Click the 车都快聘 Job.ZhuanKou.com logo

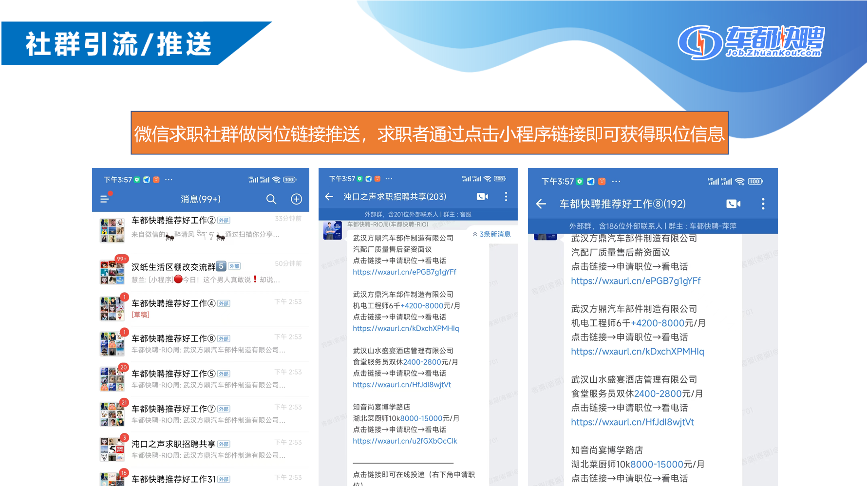[751, 42]
